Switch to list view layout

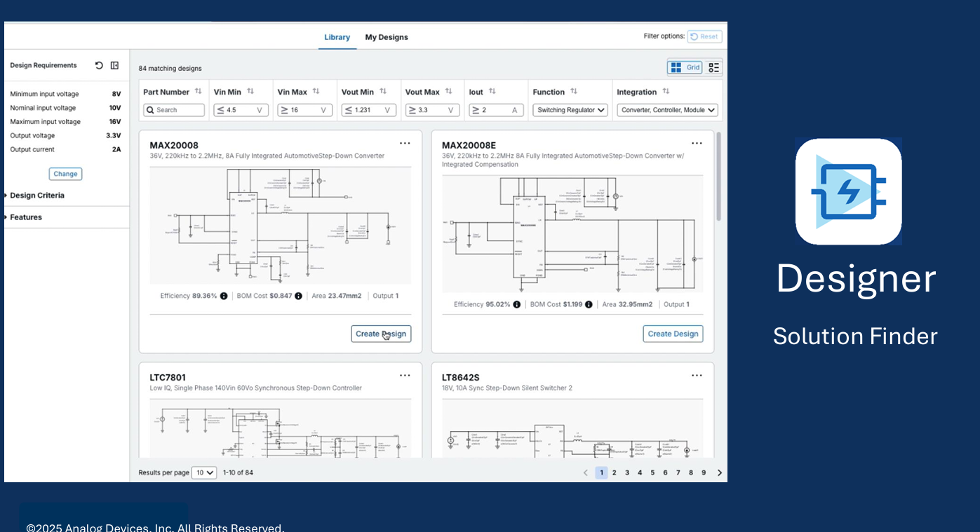[x=713, y=67]
